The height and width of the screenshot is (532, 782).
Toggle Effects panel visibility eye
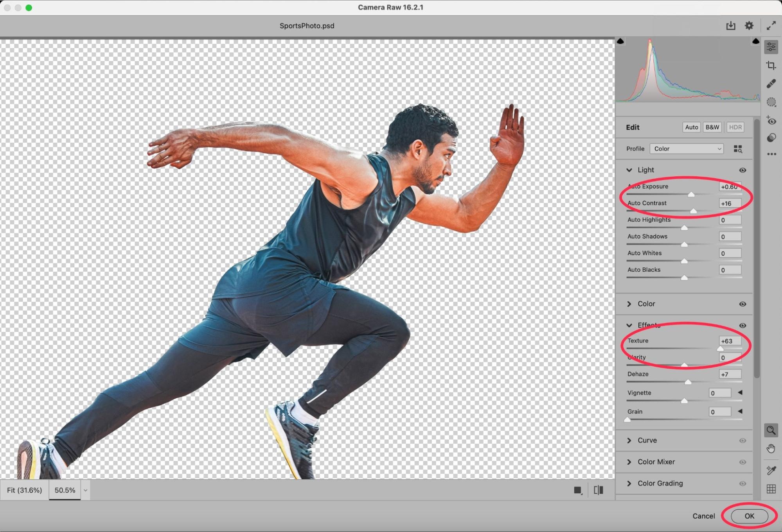coord(742,326)
